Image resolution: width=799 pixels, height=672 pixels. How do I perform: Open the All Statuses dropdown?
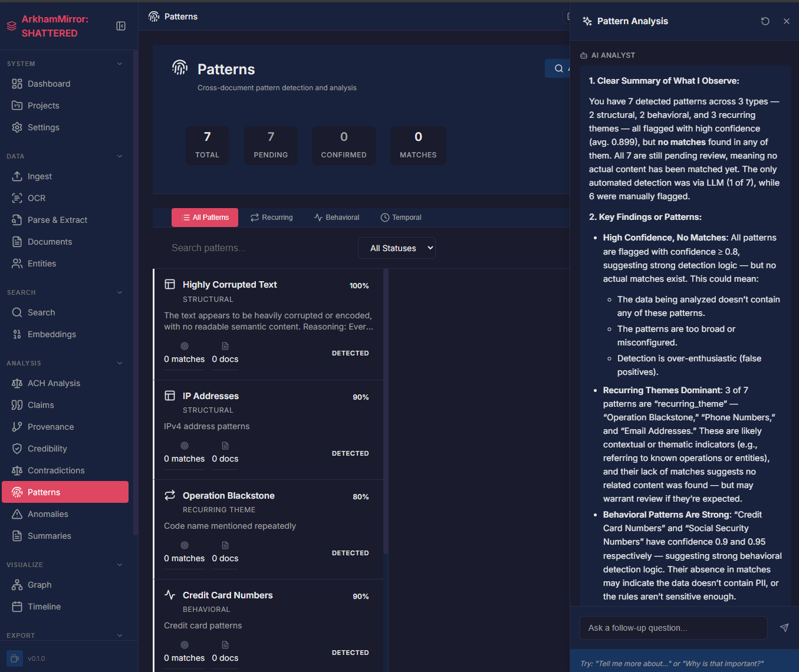point(397,248)
